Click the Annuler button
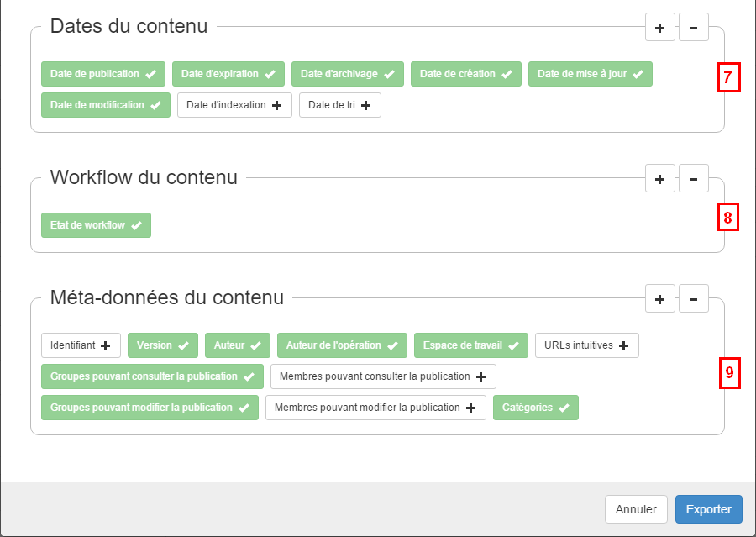 tap(636, 509)
